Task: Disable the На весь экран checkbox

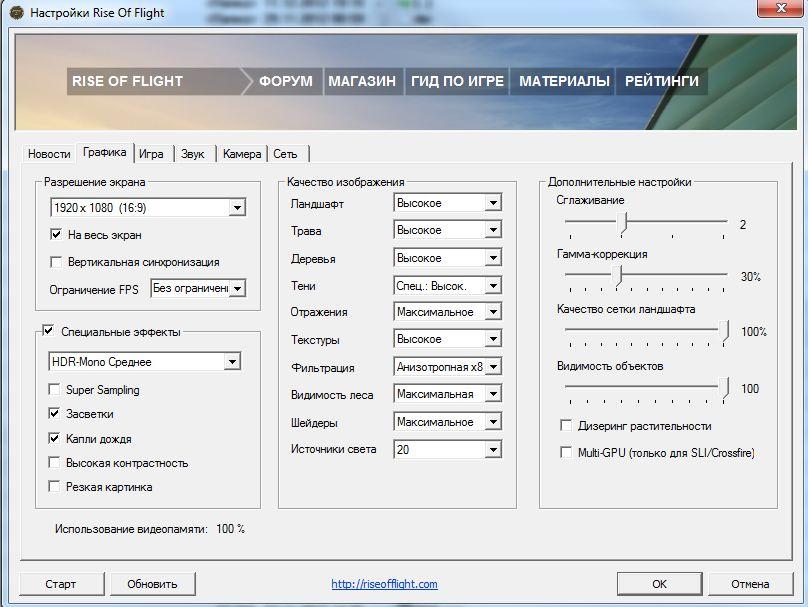Action: [56, 234]
